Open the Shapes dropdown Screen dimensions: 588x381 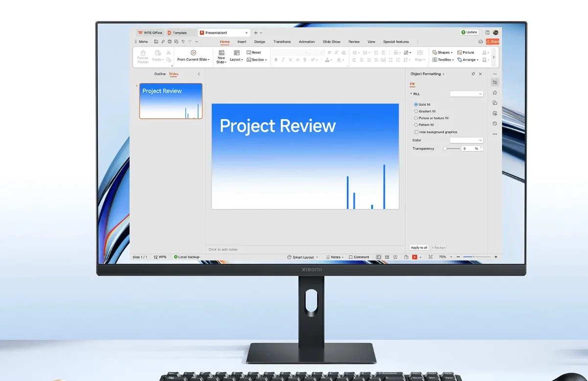[x=442, y=52]
